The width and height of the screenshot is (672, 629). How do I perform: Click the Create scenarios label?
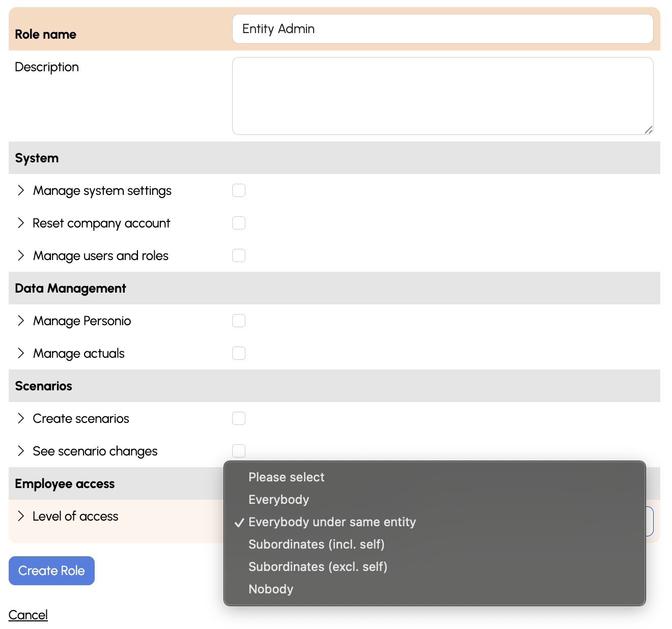click(81, 418)
